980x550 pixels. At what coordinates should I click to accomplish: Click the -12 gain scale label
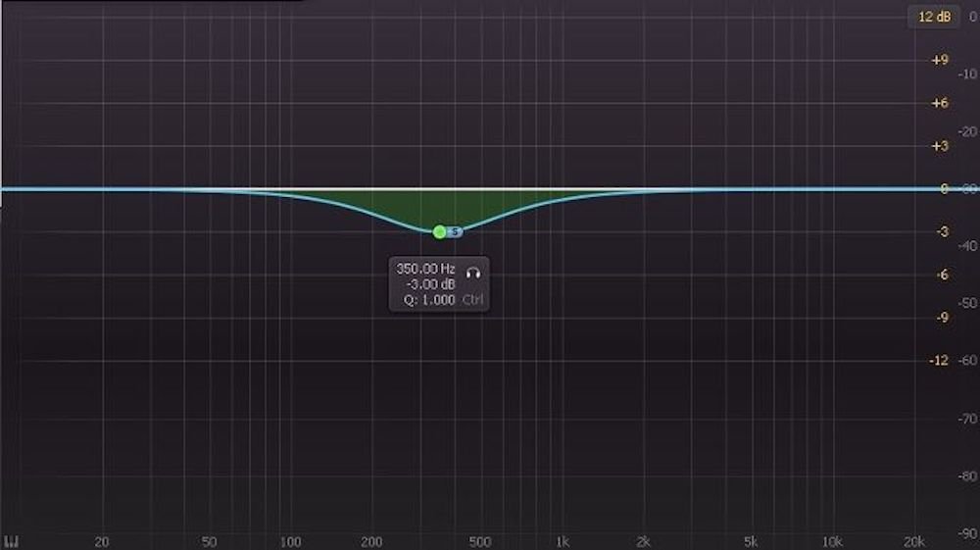coord(938,361)
